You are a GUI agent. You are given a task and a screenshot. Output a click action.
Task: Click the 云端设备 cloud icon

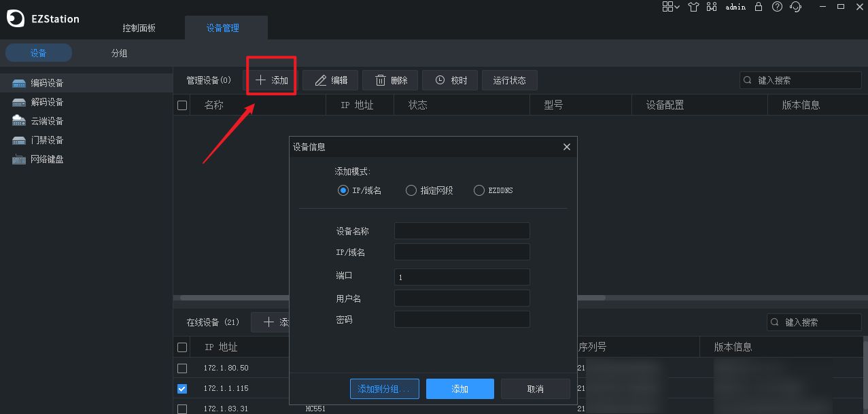(x=18, y=120)
